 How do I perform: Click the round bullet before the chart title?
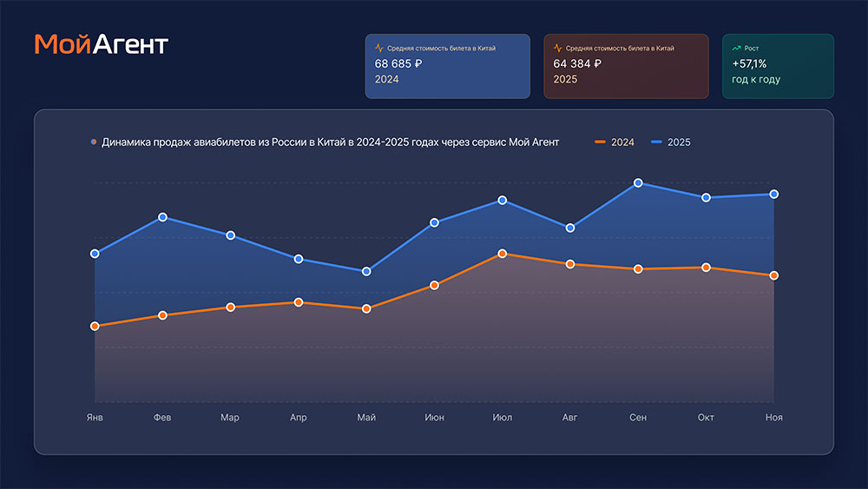pos(94,142)
